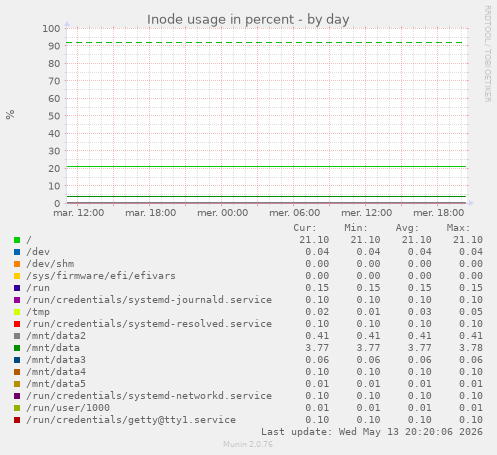Click the /sys/firmware/efi/efivars legend label
The image size is (497, 455).
[101, 276]
